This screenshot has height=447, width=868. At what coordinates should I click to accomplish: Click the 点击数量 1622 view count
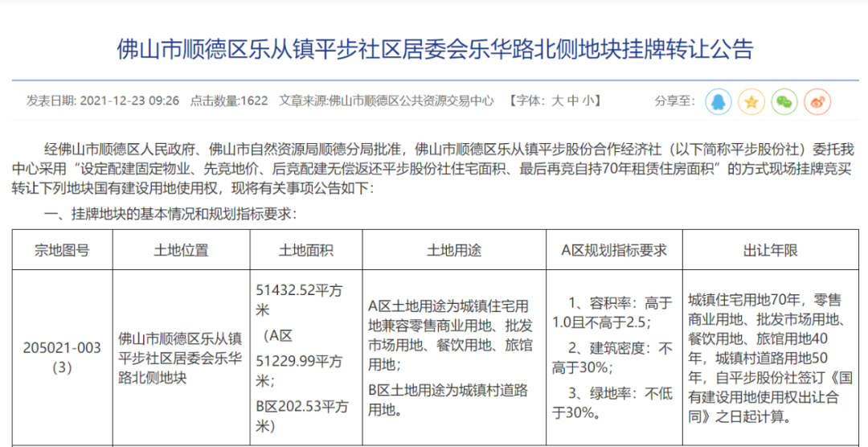tap(229, 101)
